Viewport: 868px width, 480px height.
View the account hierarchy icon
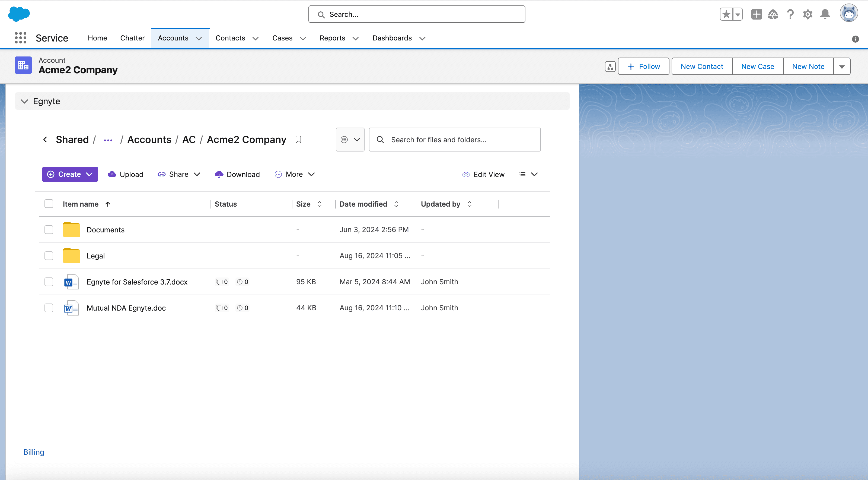(x=610, y=67)
